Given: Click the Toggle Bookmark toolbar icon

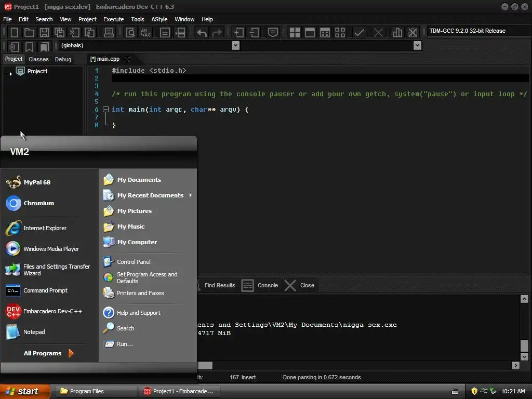Looking at the screenshot, I should tap(29, 47).
